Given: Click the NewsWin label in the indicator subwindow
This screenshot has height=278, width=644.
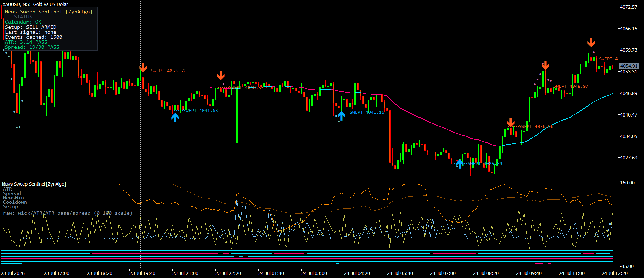Looking at the screenshot, I should coord(13,198).
